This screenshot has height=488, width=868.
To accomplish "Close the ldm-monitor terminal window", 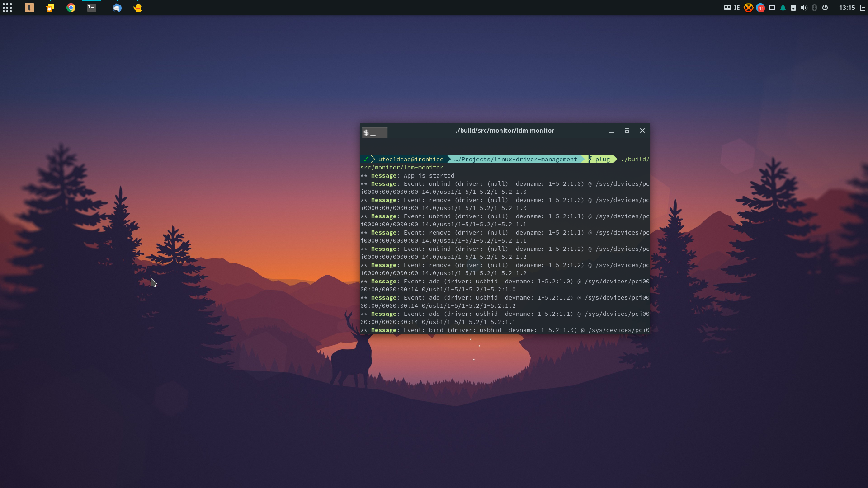I will [x=642, y=131].
